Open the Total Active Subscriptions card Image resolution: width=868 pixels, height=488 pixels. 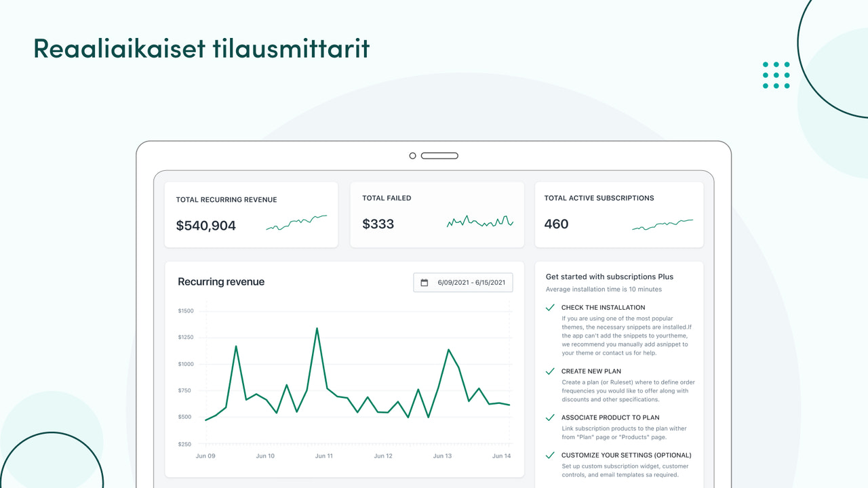pyautogui.click(x=619, y=214)
